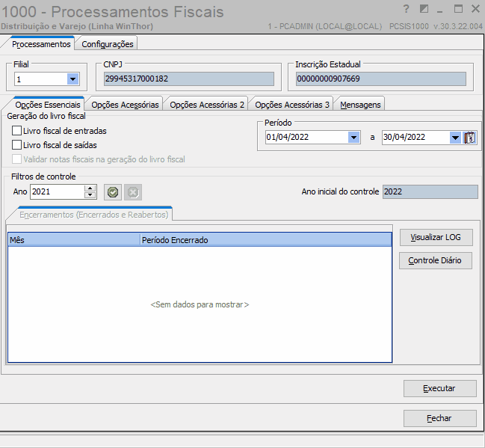Open the Opções Acessórias 2 tab
485x448 pixels.
tap(207, 105)
